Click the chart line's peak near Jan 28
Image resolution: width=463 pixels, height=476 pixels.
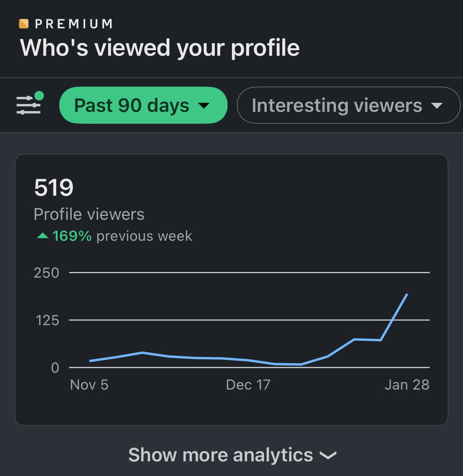click(407, 295)
